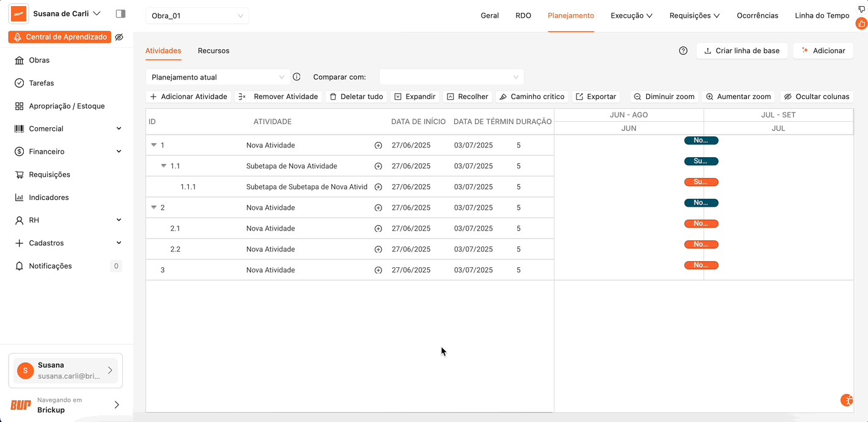Collapse activity row 2
The width and height of the screenshot is (868, 422).
[x=153, y=208]
